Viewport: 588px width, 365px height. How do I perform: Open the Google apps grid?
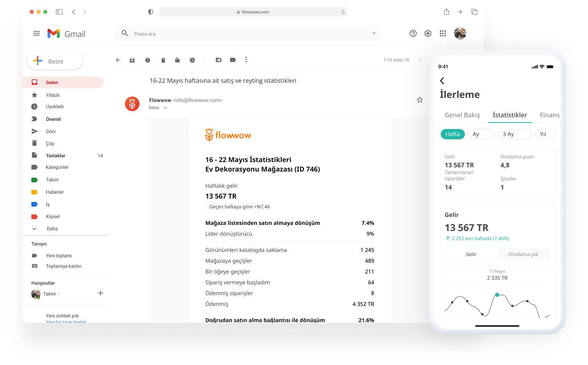pyautogui.click(x=443, y=33)
